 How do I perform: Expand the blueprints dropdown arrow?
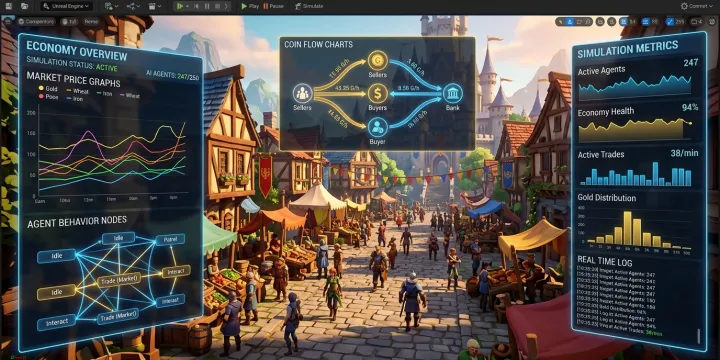click(139, 6)
